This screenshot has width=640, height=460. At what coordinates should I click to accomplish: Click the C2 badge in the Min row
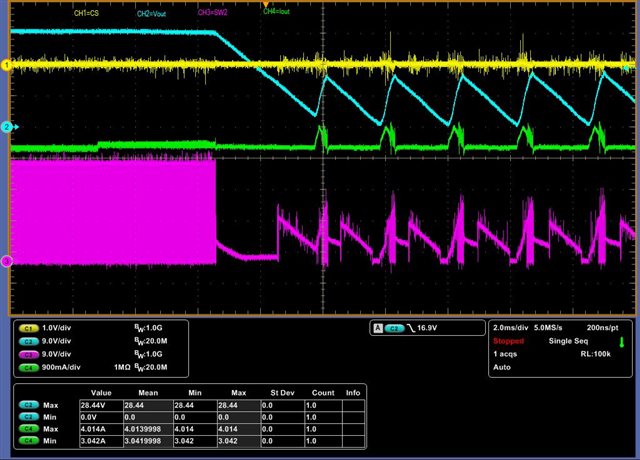(x=28, y=417)
